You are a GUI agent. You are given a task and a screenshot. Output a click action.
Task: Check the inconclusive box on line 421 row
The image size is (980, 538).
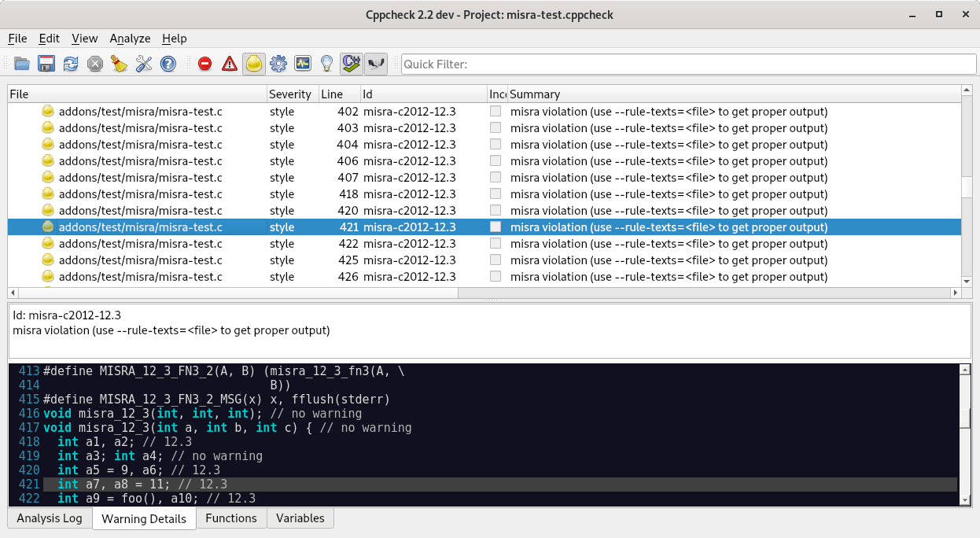[x=496, y=227]
